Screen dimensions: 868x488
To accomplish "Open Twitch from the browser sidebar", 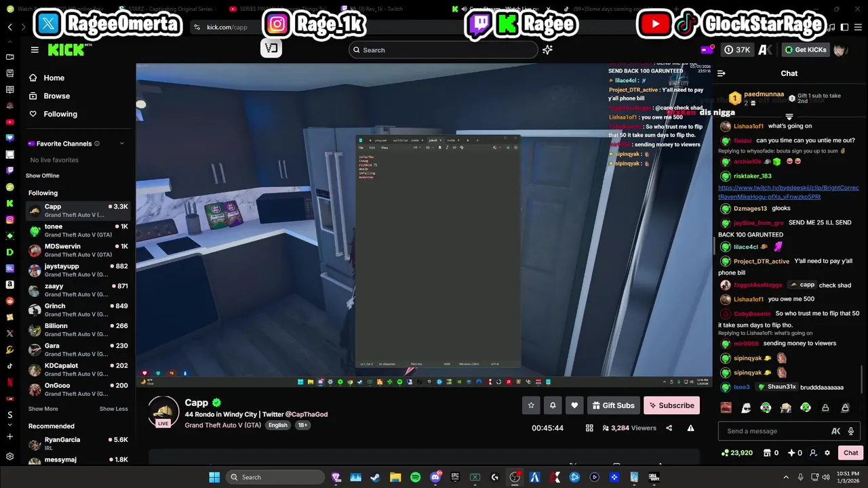I will (x=9, y=171).
